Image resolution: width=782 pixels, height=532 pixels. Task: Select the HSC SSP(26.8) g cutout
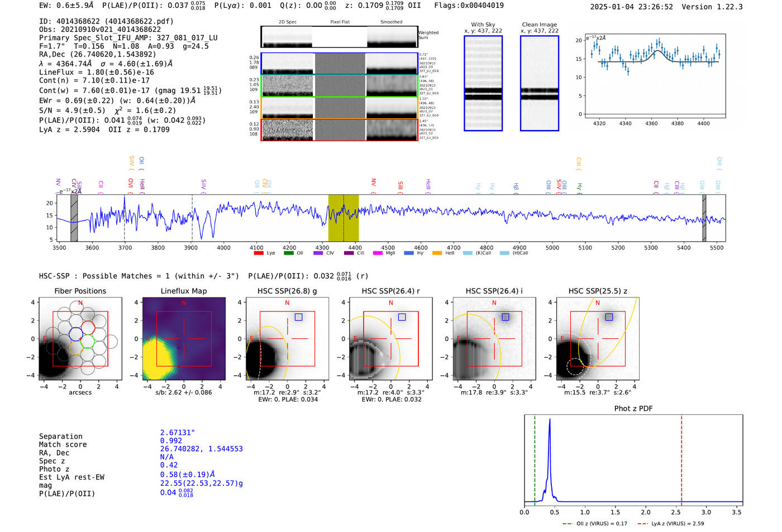pyautogui.click(x=287, y=338)
